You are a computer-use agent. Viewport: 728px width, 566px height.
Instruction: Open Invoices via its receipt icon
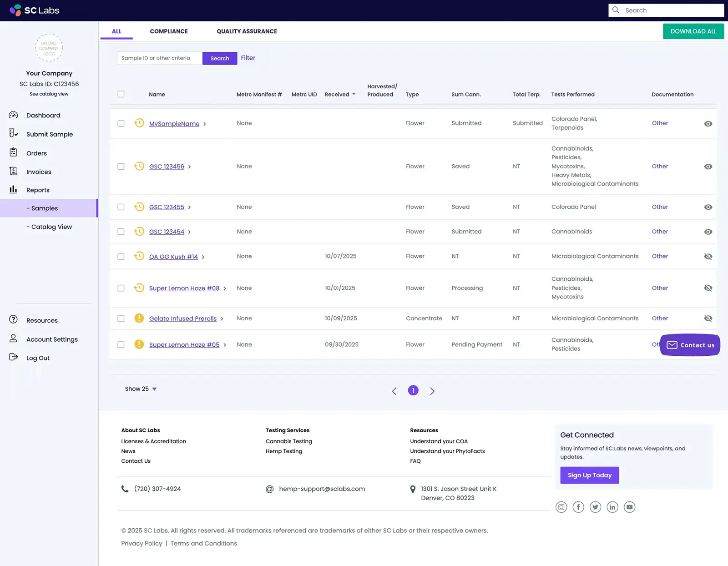tap(13, 171)
